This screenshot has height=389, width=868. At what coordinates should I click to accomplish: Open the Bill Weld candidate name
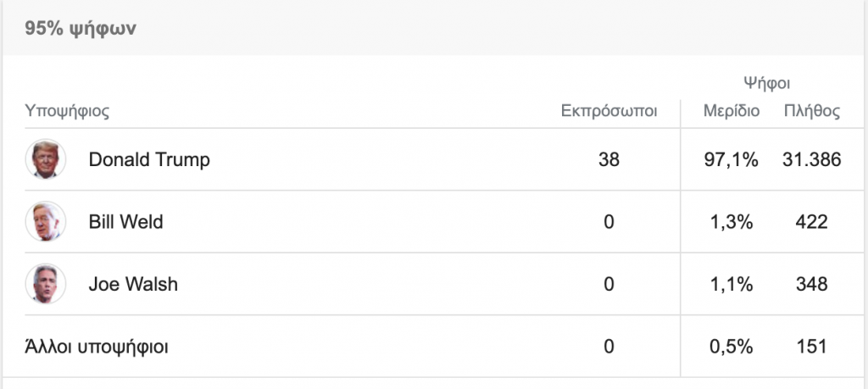pos(125,222)
